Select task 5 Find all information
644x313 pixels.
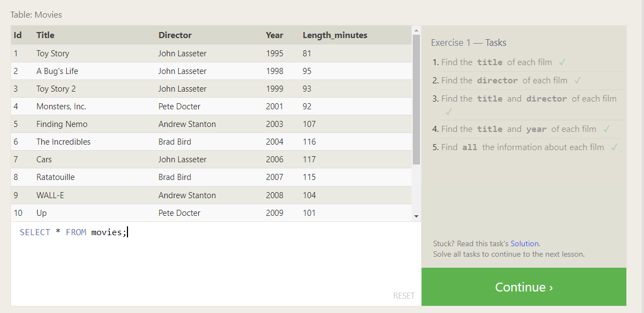click(523, 147)
